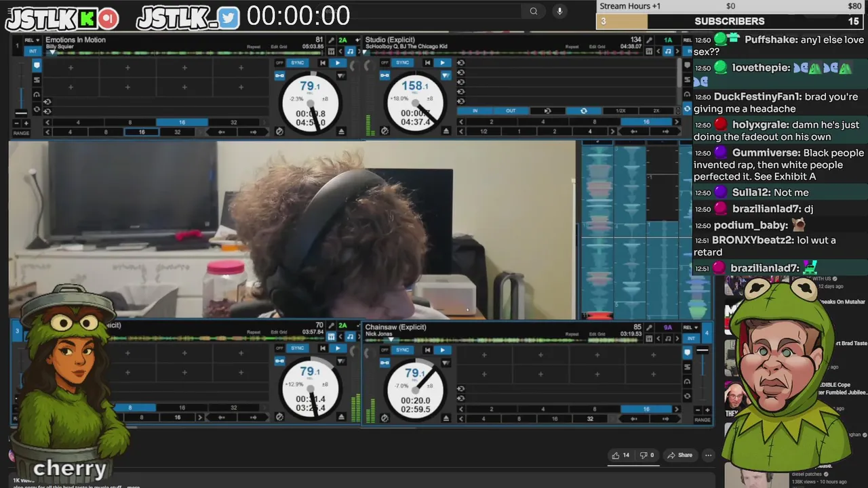Click deck 1 pitch fader
868x488 pixels.
click(x=22, y=113)
